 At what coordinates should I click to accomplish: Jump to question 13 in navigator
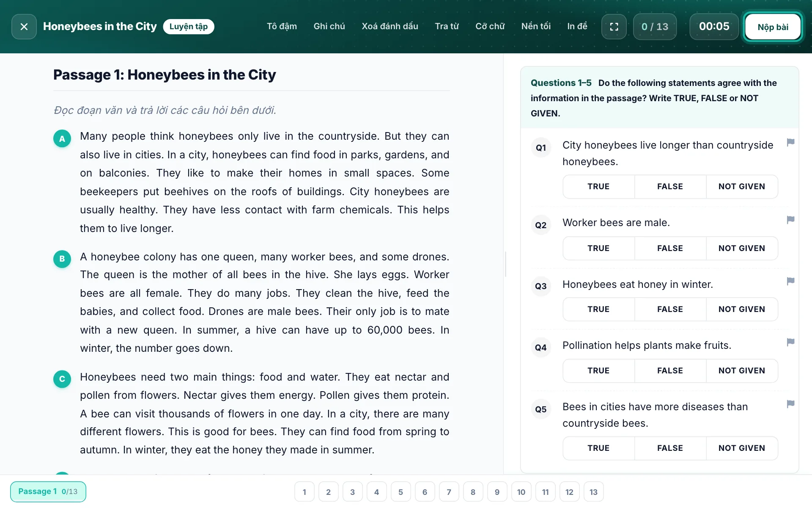tap(594, 492)
